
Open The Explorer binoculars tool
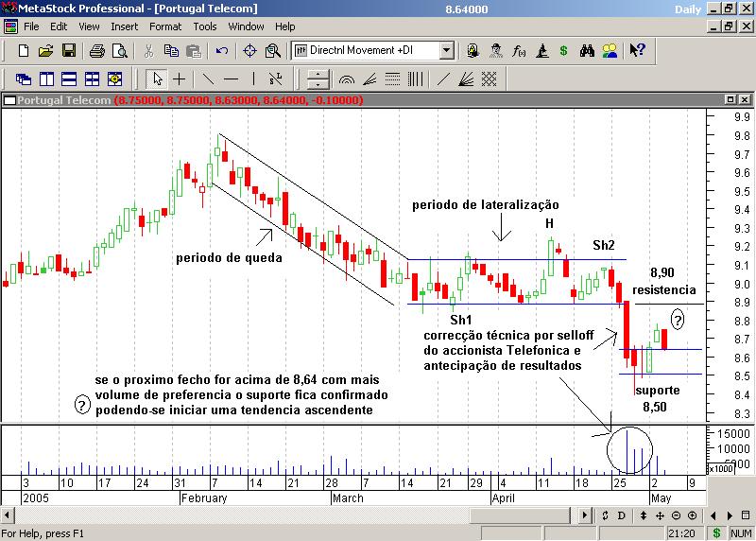coord(587,51)
